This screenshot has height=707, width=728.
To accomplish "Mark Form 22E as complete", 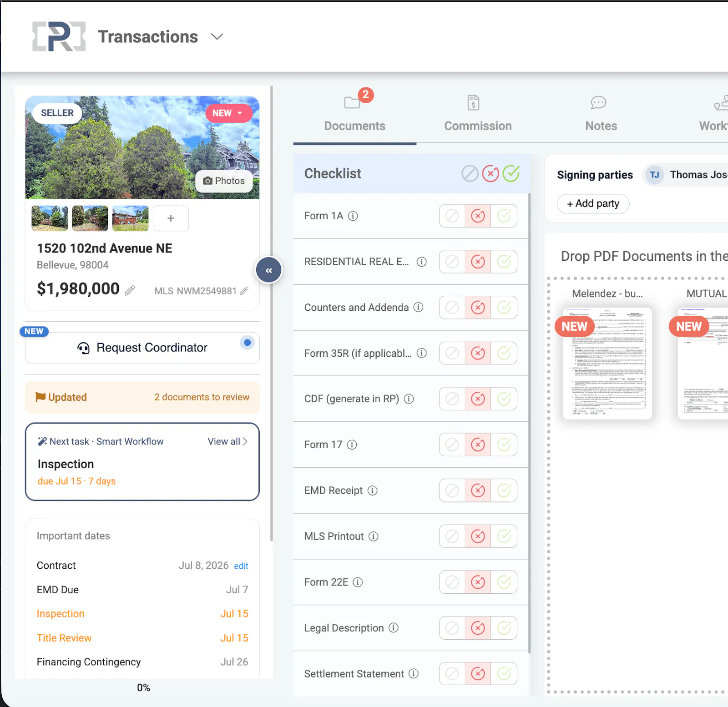I will [504, 582].
